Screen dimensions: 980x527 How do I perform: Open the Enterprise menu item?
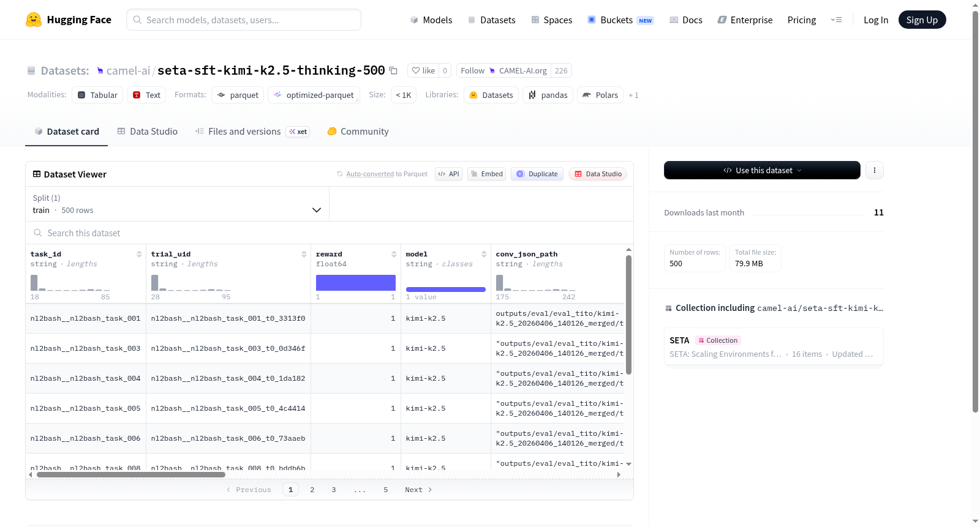745,20
